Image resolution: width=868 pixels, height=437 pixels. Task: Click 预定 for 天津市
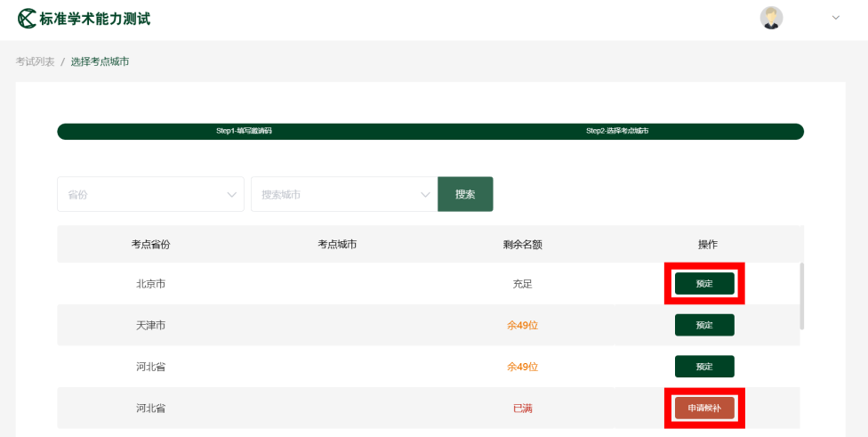pyautogui.click(x=704, y=325)
